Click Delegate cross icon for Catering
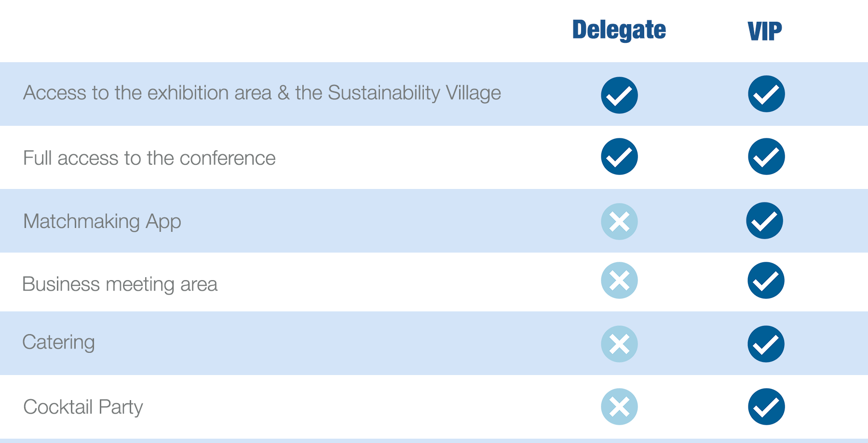868x443 pixels. pyautogui.click(x=619, y=344)
